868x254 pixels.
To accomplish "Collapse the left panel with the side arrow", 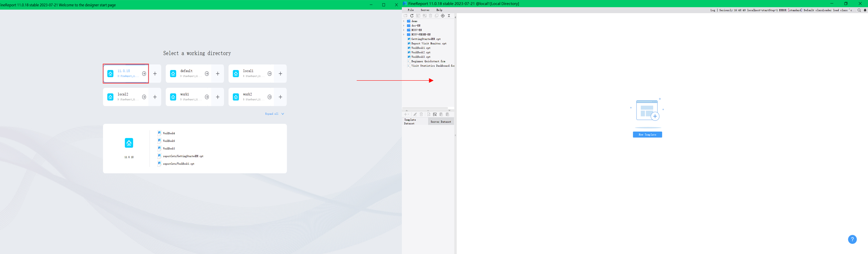I will pos(455,17).
